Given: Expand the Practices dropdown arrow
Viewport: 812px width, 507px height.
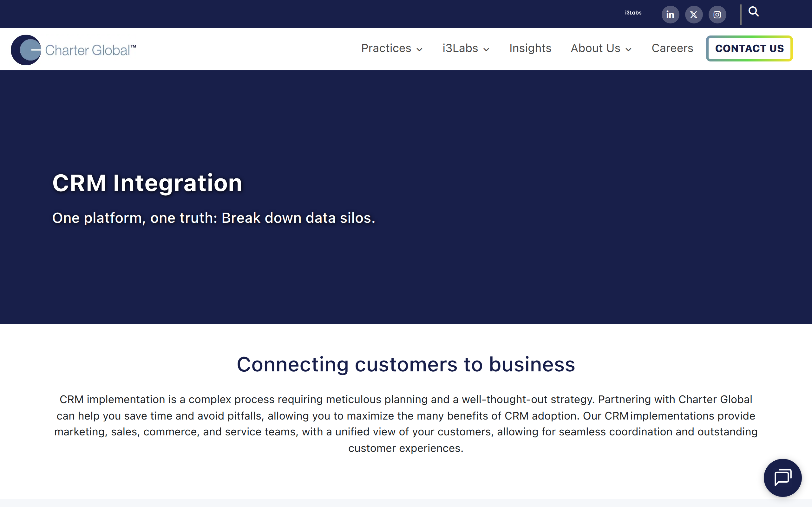Looking at the screenshot, I should click(419, 50).
